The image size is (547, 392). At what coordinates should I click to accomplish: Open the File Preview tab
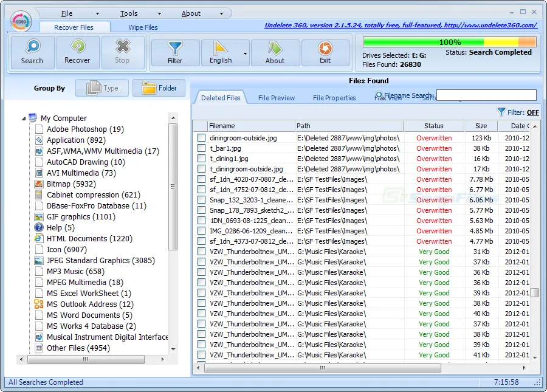pos(277,98)
